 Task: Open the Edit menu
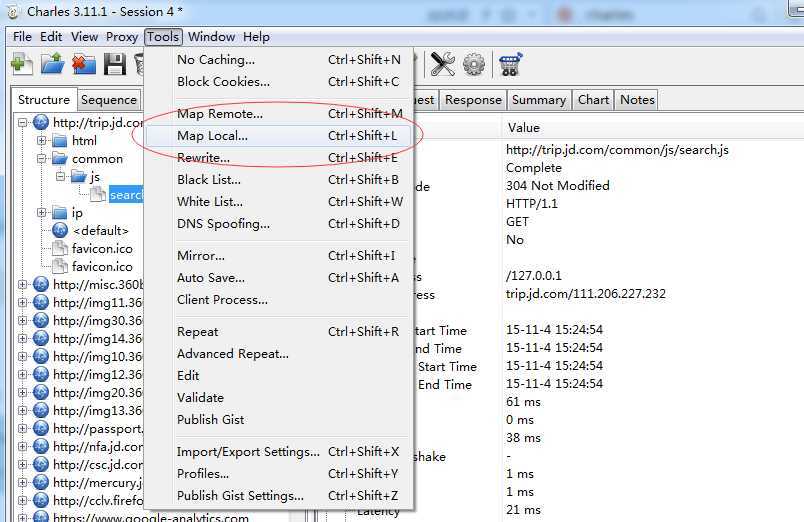(x=51, y=37)
